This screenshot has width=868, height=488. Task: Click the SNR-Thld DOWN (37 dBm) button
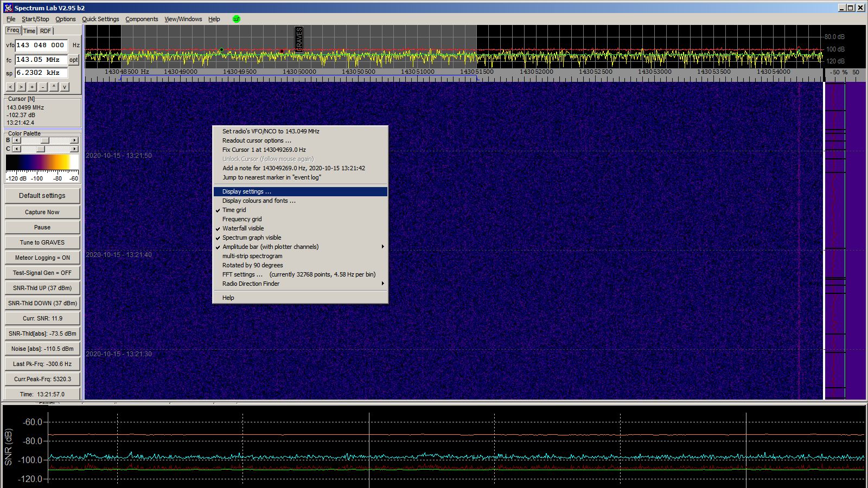pos(42,303)
